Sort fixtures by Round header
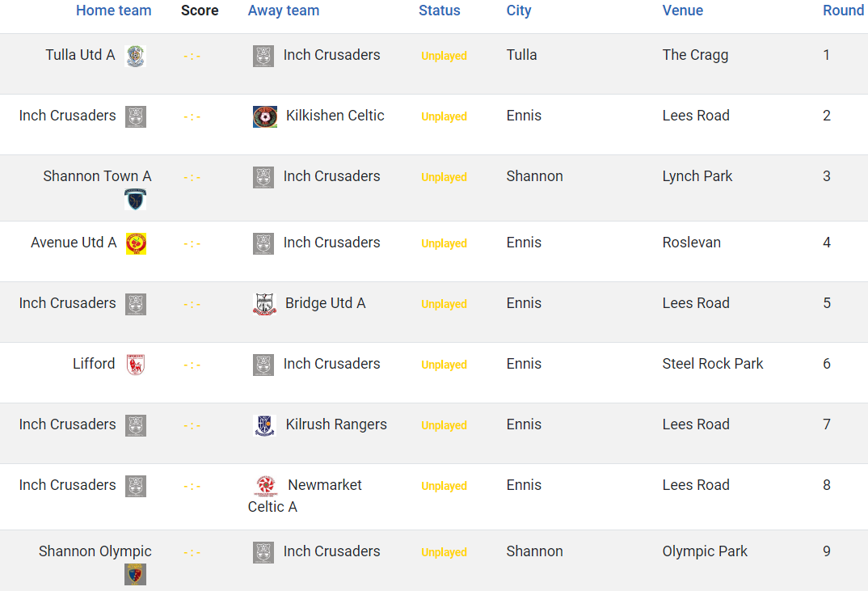 [x=843, y=11]
